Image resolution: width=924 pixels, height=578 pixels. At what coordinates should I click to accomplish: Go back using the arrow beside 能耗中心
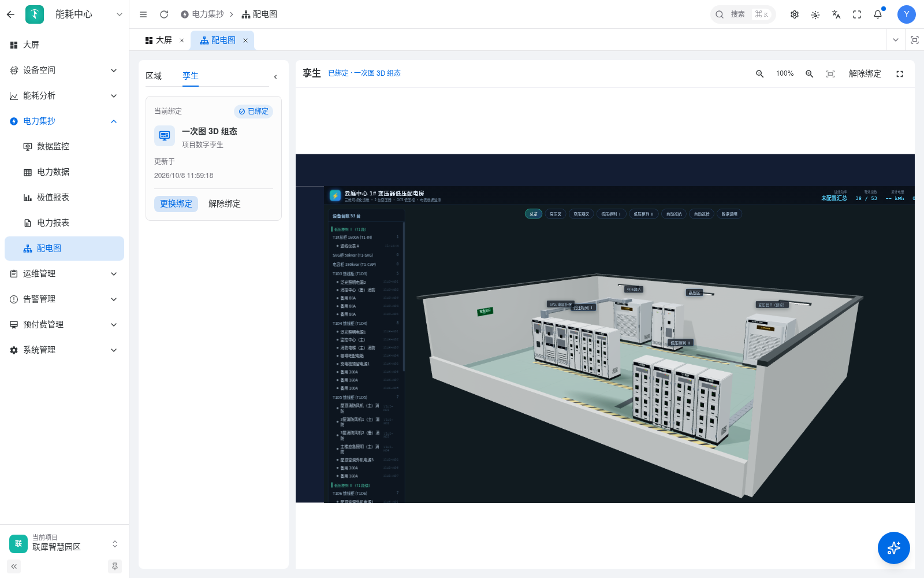pyautogui.click(x=10, y=14)
